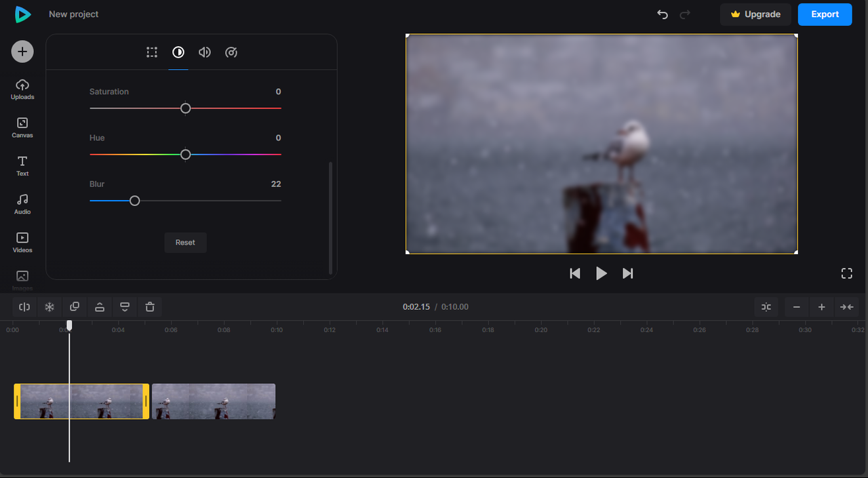Viewport: 868px width, 478px height.
Task: Click the left trim handle of selected clip
Action: 17,401
